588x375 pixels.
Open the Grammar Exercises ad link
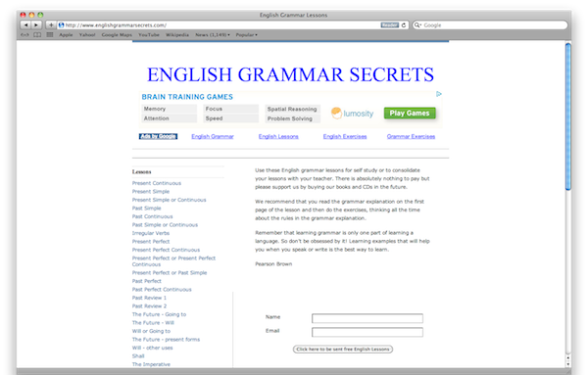point(411,136)
